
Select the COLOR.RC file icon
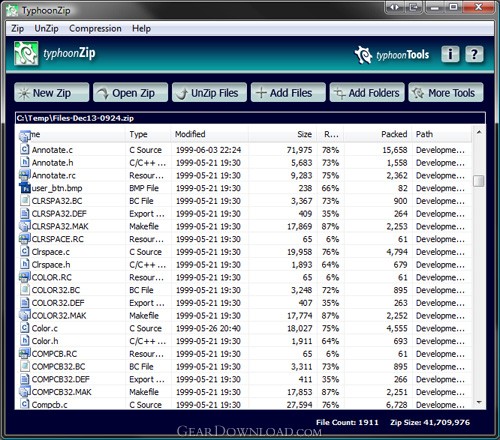pyautogui.click(x=25, y=277)
